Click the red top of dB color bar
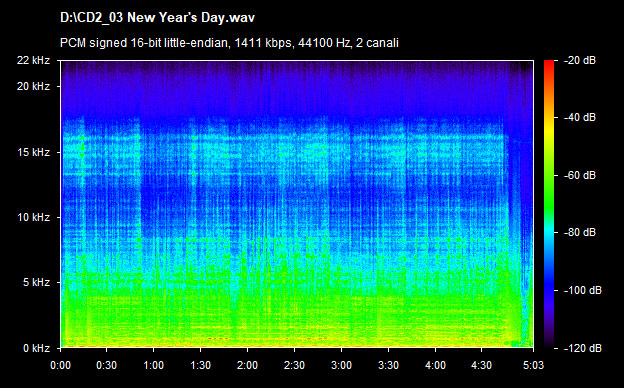 pos(549,66)
